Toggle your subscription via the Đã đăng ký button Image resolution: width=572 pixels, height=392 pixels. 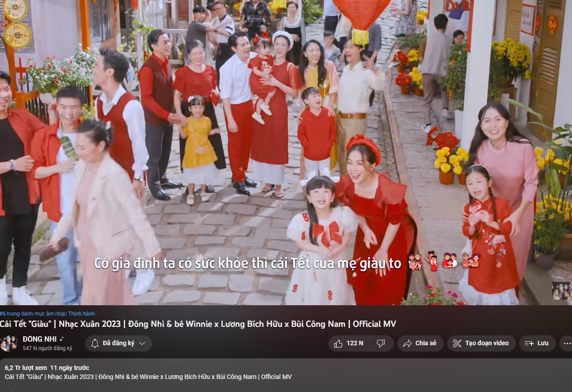tap(118, 343)
